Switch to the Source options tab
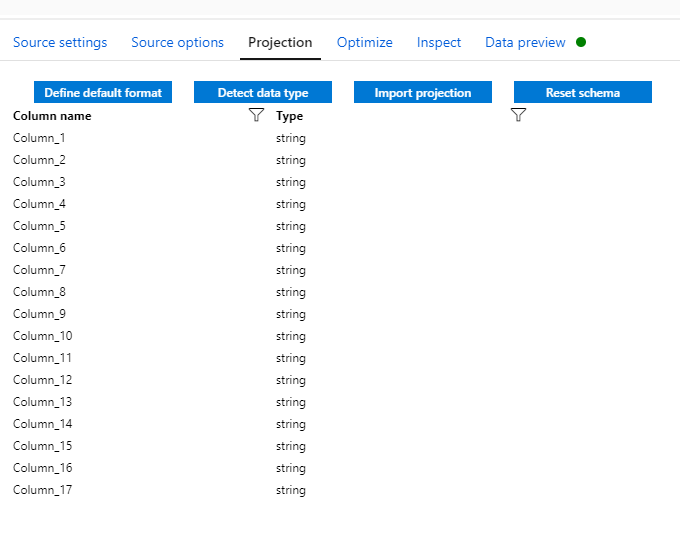The height and width of the screenshot is (542, 680). (177, 42)
